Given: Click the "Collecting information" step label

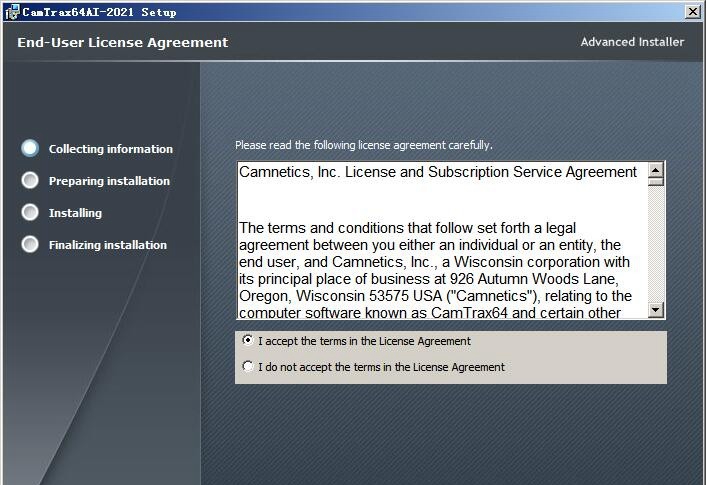Looking at the screenshot, I should tap(111, 149).
